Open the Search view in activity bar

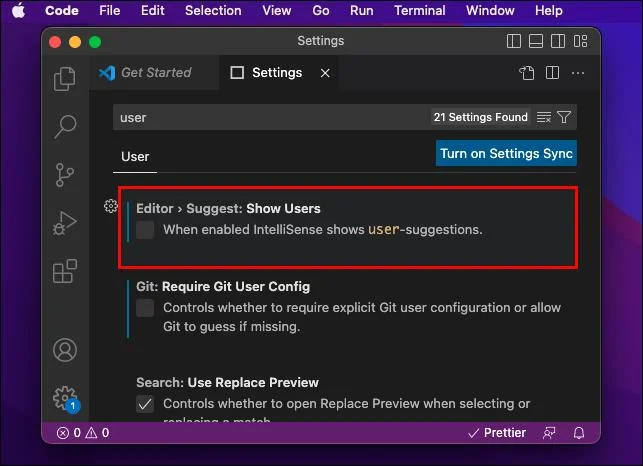(65, 126)
